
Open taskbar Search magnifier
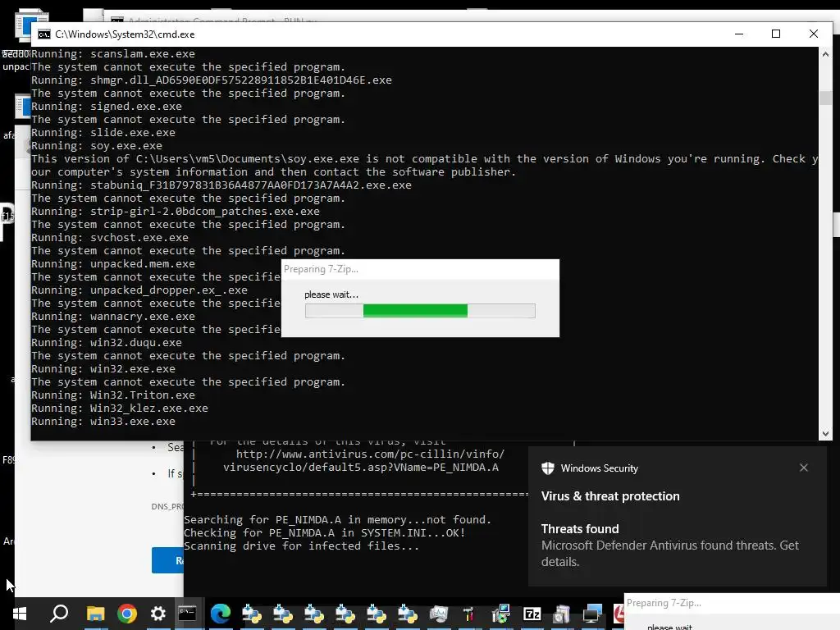point(59,614)
